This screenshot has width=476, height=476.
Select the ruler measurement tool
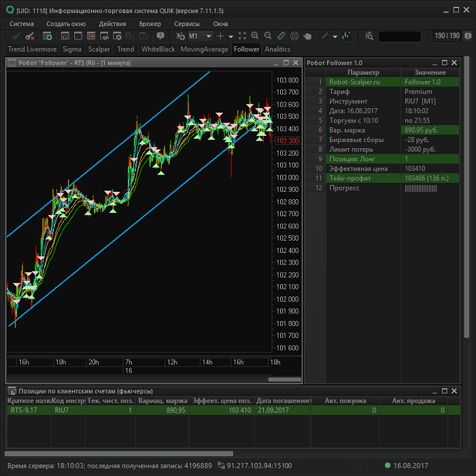coord(281,36)
